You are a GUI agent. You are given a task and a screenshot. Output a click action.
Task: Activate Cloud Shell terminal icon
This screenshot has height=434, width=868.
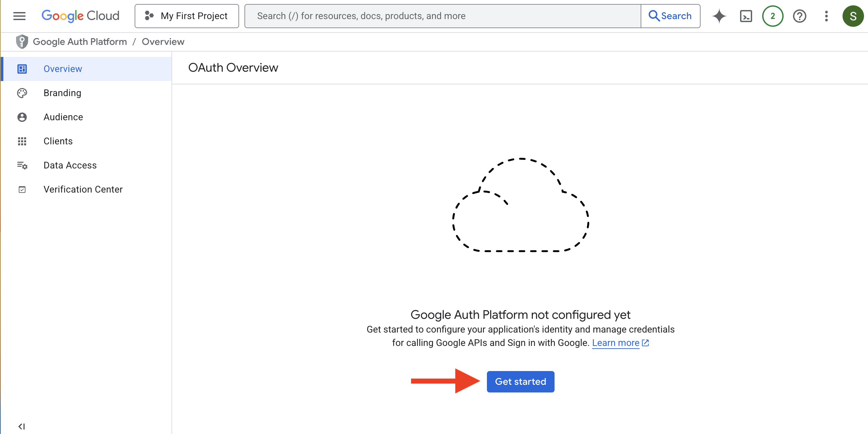[746, 16]
